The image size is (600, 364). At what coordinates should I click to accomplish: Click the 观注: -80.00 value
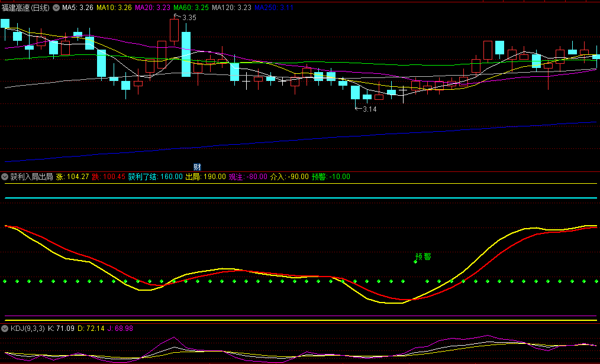[x=248, y=177]
